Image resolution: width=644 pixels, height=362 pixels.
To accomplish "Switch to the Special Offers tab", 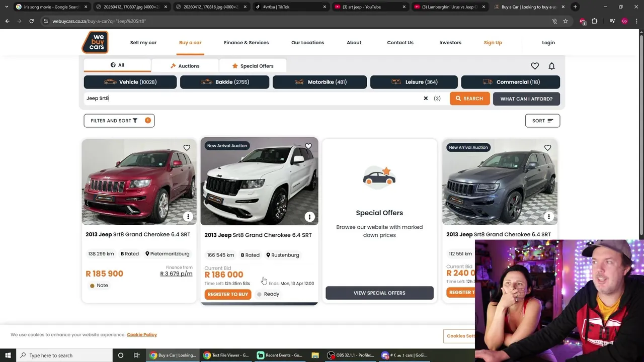I will 253,66.
